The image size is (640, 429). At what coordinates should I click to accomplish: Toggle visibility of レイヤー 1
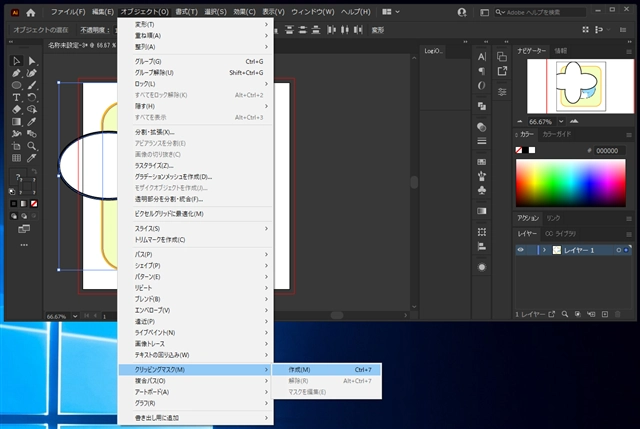tap(521, 249)
